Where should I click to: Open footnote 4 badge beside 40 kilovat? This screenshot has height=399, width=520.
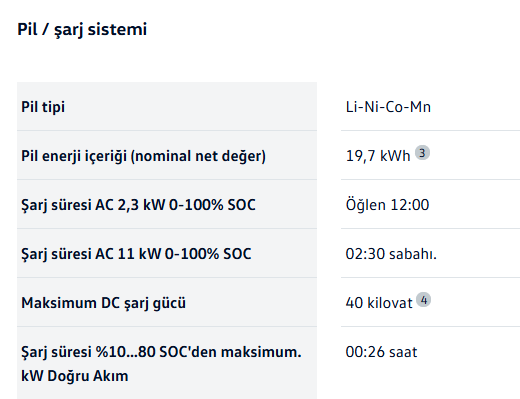click(423, 300)
